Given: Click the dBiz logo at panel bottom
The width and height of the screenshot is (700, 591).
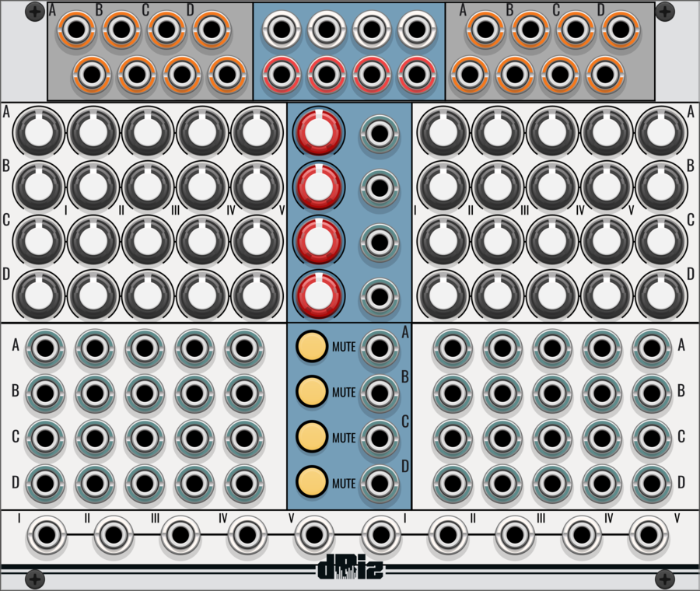Looking at the screenshot, I should tap(350, 571).
